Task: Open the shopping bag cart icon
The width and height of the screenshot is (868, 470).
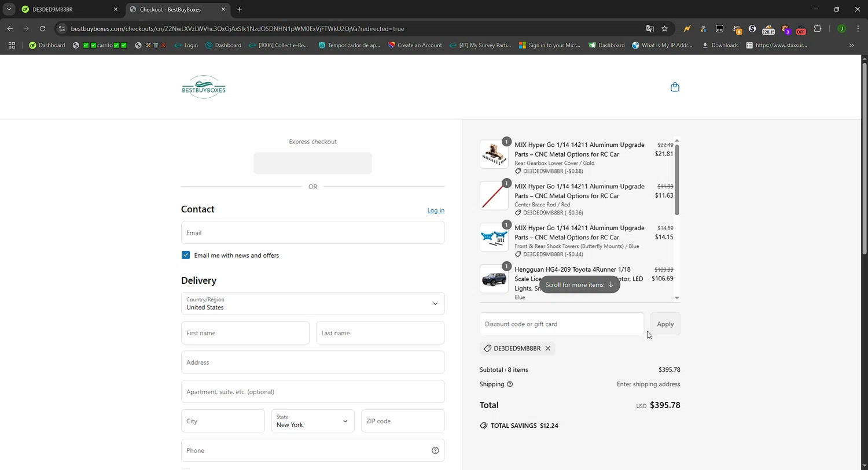Action: pos(675,87)
